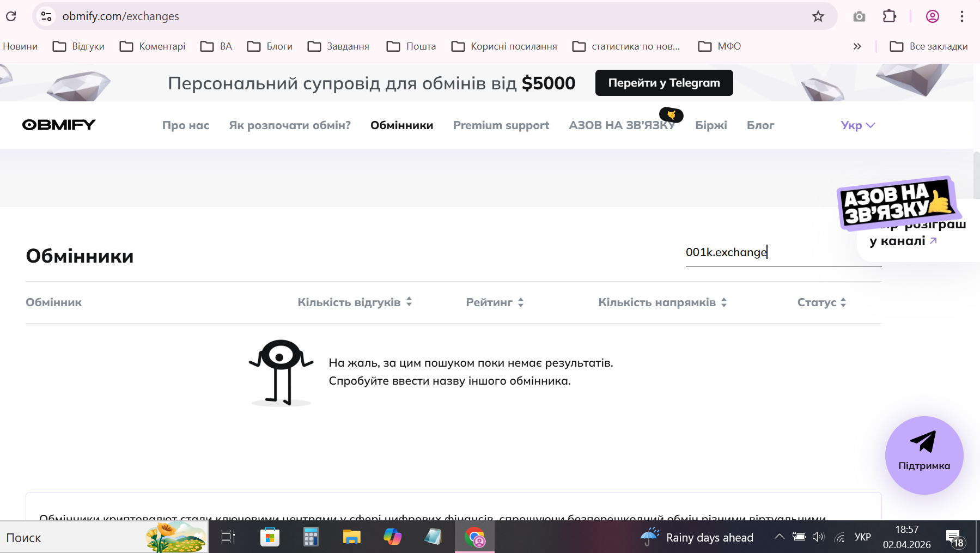Open Як розпочати обмін? page
Viewport: 980px width, 553px height.
290,125
